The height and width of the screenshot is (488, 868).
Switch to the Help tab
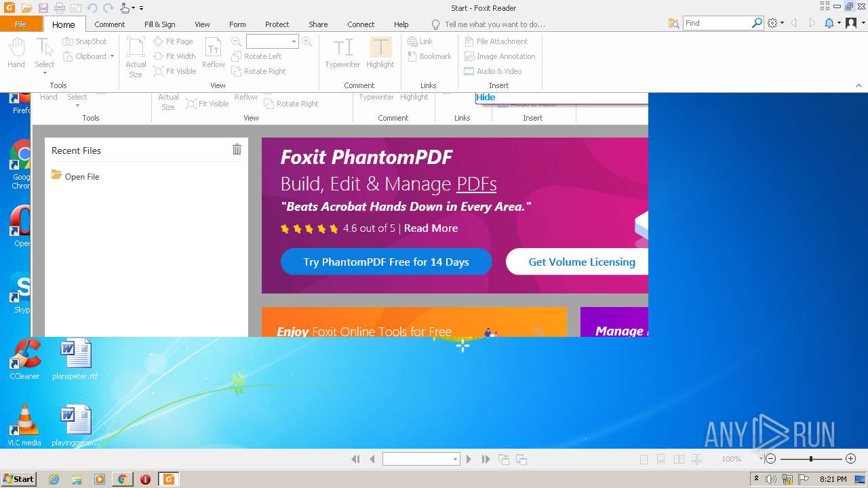(x=401, y=24)
